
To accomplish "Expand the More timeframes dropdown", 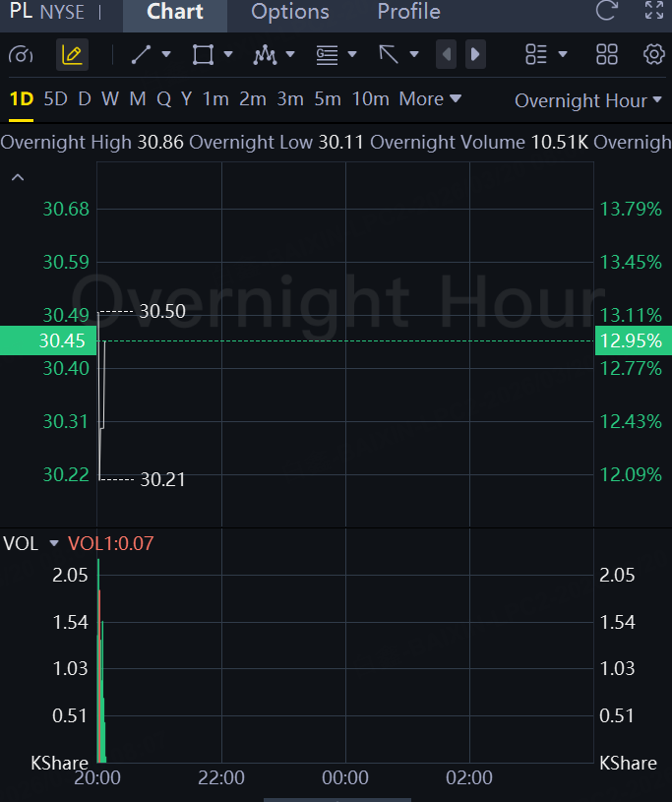I will tap(430, 98).
